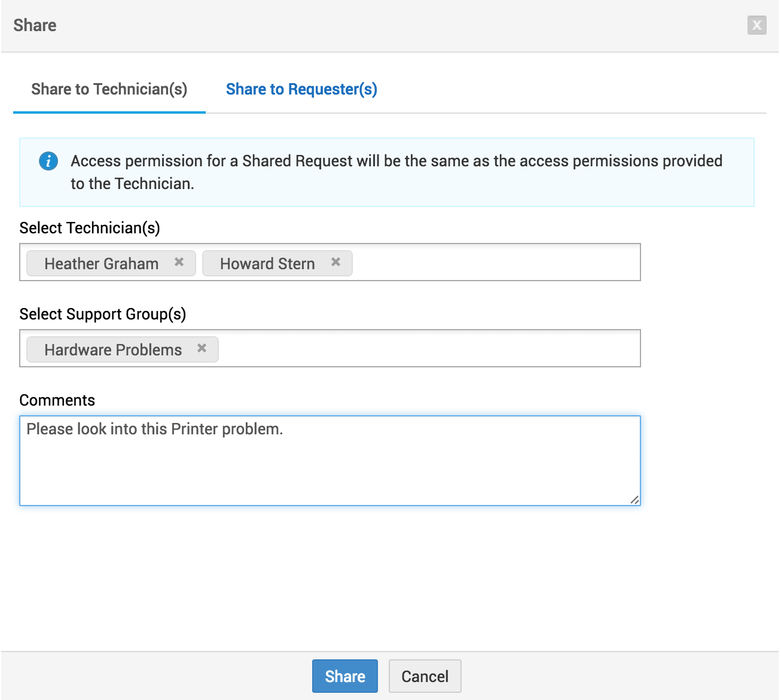Click the blue info icon

[x=48, y=161]
